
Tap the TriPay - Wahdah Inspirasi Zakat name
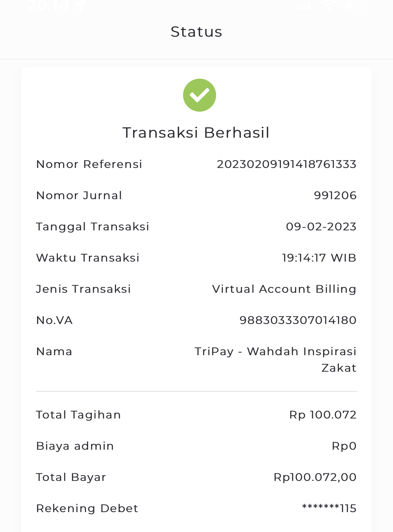(276, 359)
